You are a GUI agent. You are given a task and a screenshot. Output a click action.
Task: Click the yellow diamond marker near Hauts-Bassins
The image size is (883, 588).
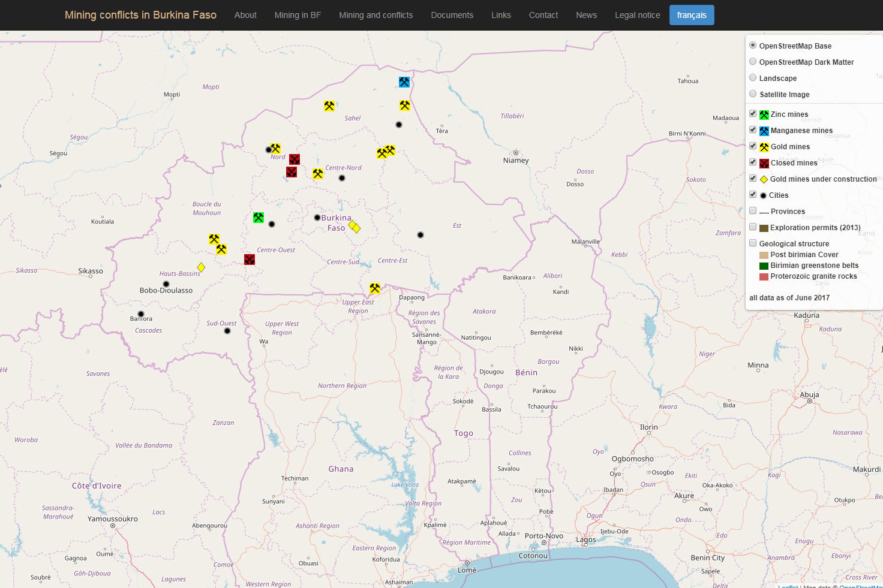(201, 267)
